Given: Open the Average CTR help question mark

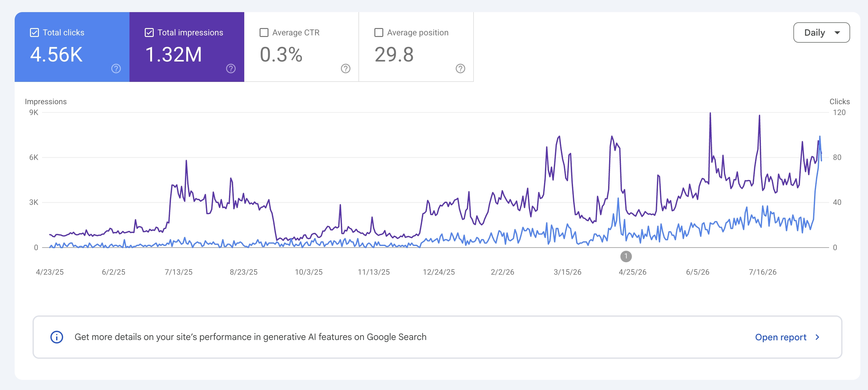Looking at the screenshot, I should 345,69.
